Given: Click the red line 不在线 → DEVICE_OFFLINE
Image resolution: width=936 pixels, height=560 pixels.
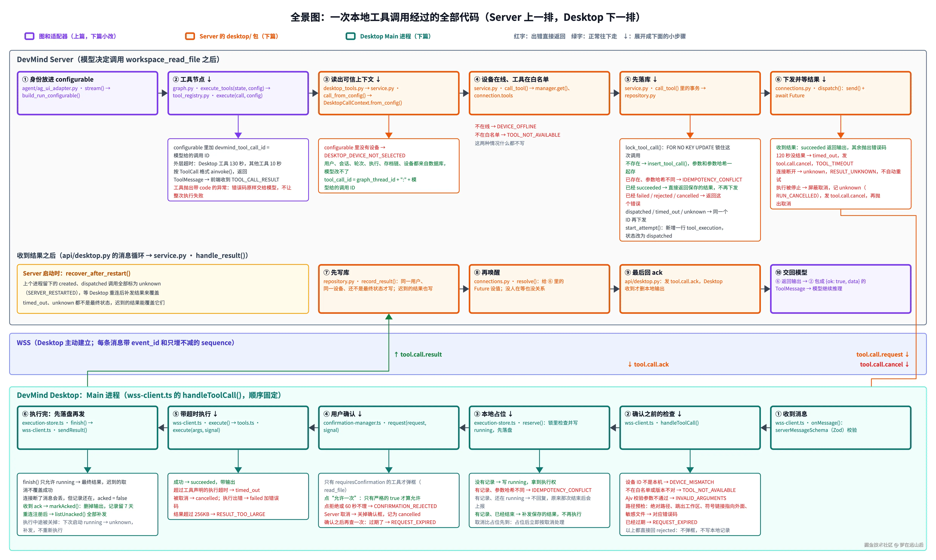Looking at the screenshot, I should click(x=505, y=126).
